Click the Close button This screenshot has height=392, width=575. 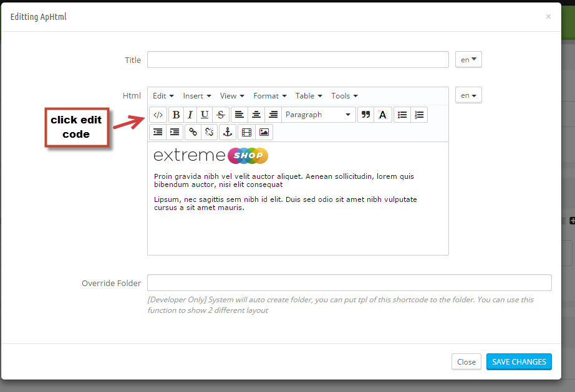pos(466,362)
